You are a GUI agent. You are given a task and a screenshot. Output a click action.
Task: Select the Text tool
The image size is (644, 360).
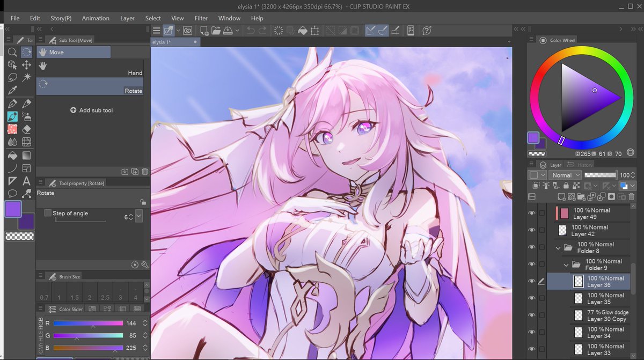point(26,181)
